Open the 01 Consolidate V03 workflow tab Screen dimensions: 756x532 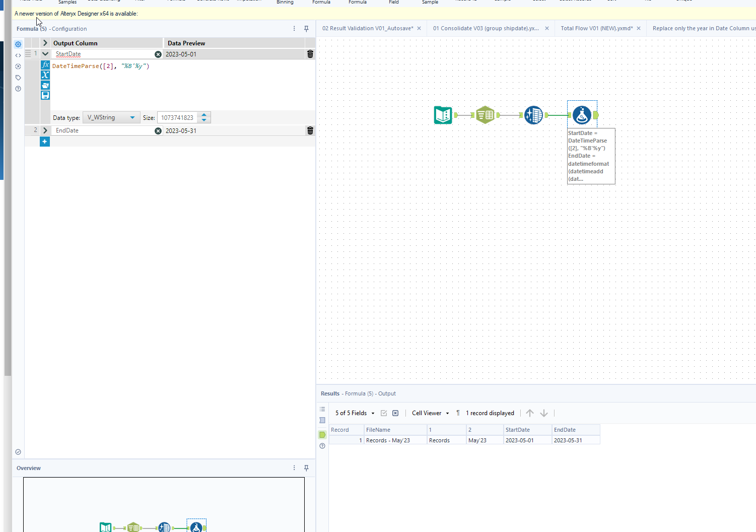[x=486, y=28]
